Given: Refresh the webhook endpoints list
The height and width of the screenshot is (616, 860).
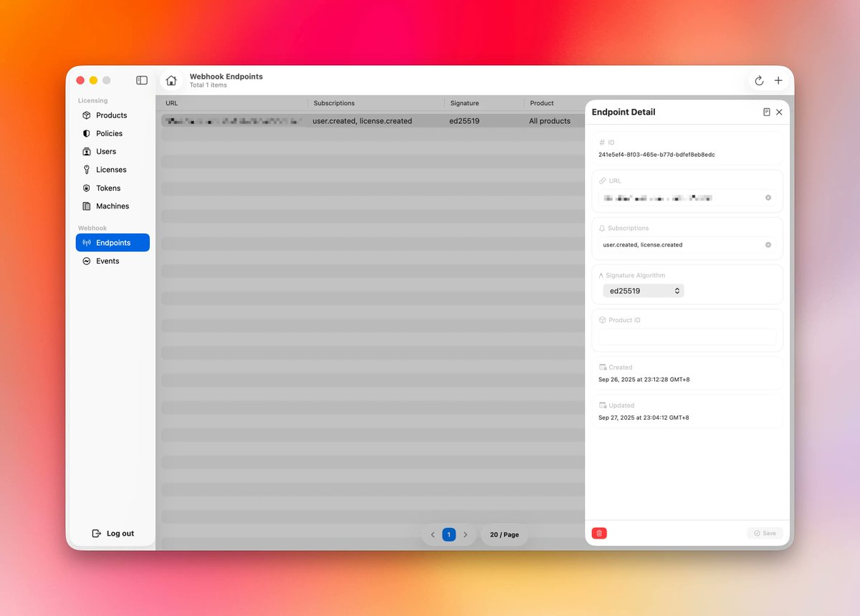Looking at the screenshot, I should pyautogui.click(x=759, y=81).
